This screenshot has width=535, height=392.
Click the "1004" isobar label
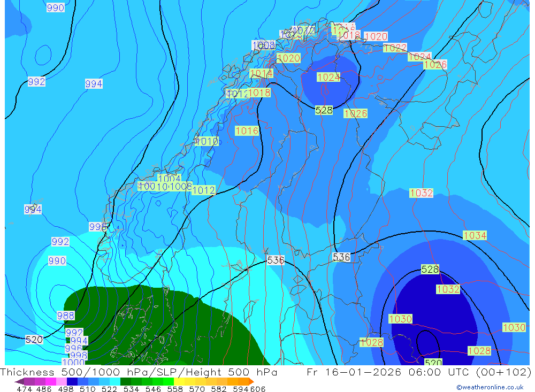pos(169,178)
